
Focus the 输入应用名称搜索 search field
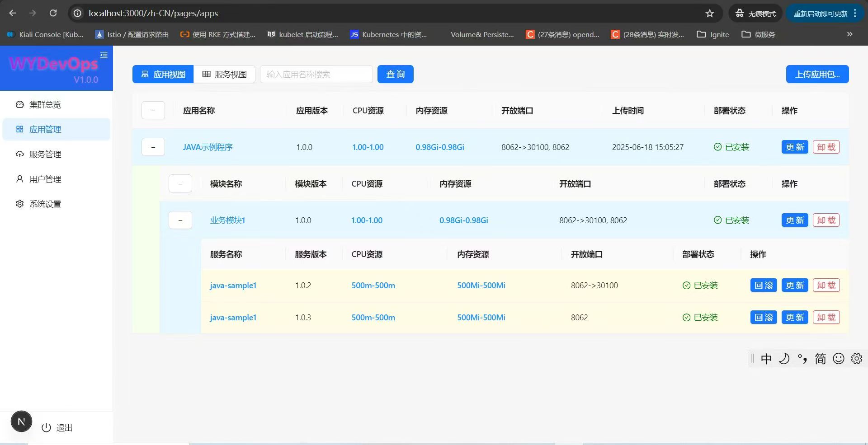pyautogui.click(x=316, y=74)
